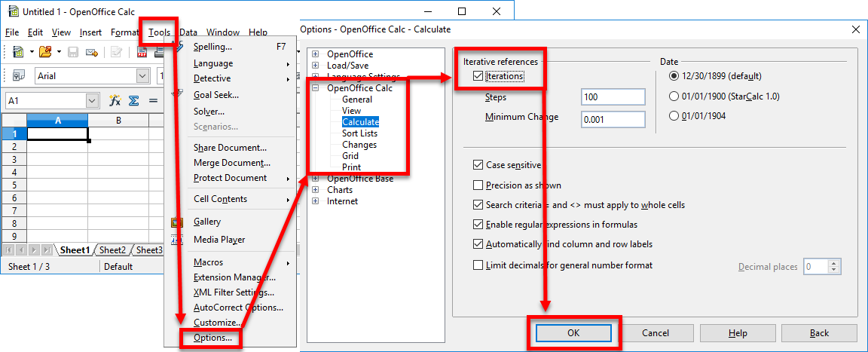Image resolution: width=868 pixels, height=352 pixels.
Task: Click the Back button
Action: 819,333
